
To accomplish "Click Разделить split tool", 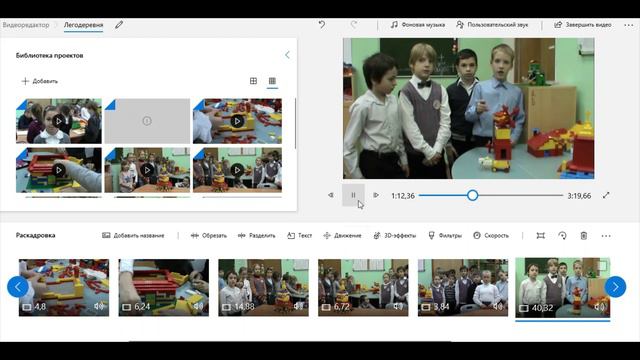I will tap(256, 236).
